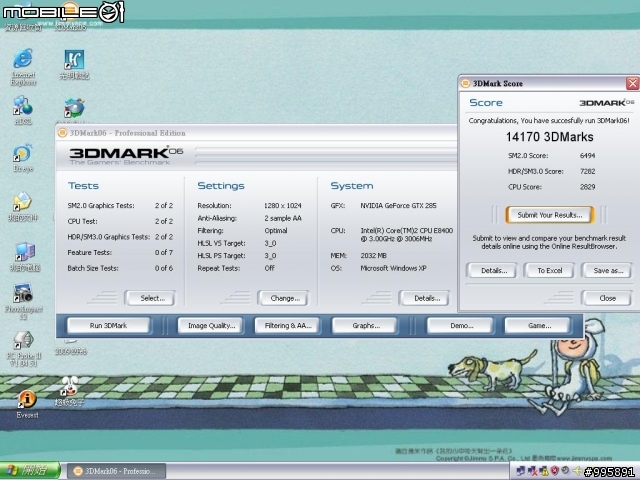
Task: Open system Details... in 3DMark06 window
Action: point(425,298)
